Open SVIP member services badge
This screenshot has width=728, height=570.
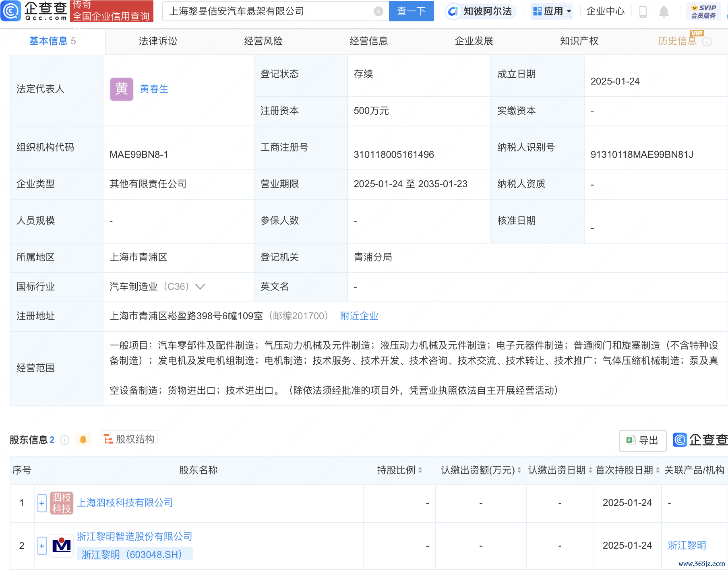[x=703, y=12]
